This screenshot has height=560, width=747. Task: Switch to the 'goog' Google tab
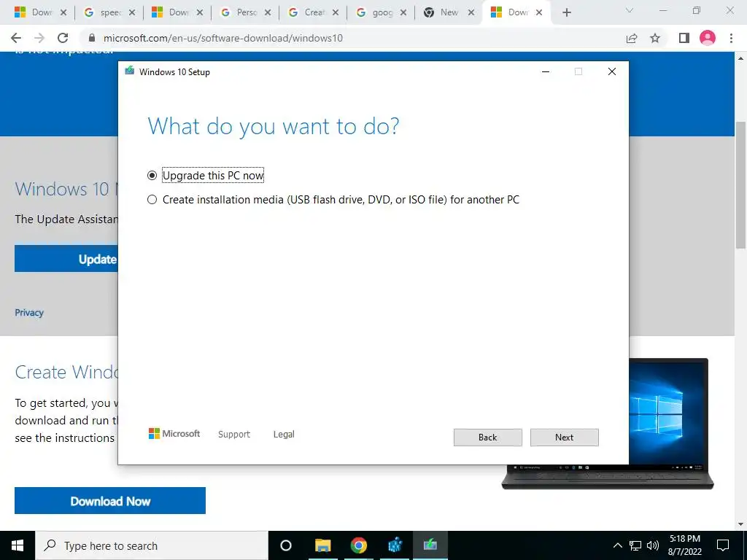381,12
